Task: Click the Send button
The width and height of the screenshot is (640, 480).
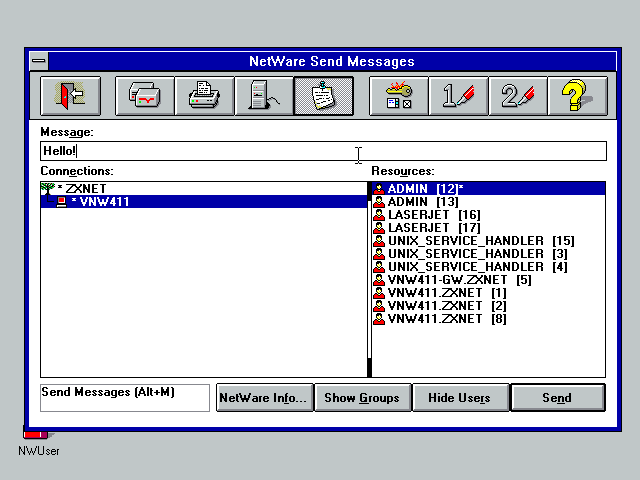Action: tap(558, 398)
